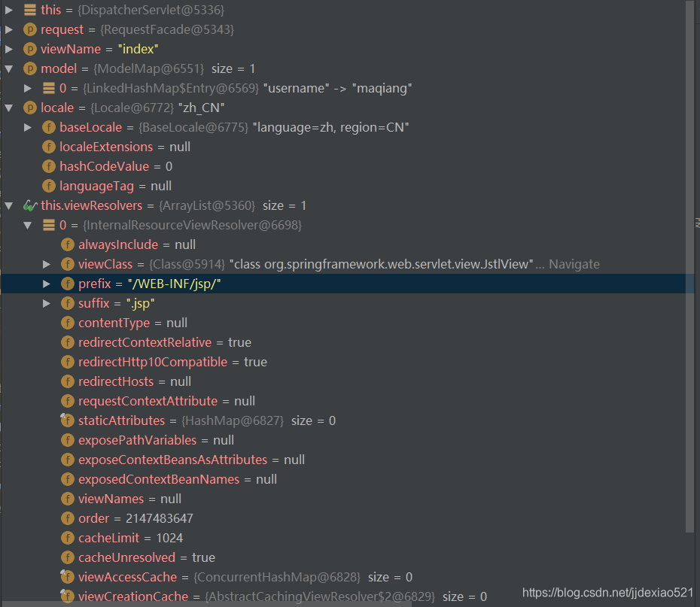Screen dimensions: 700x607
Task: Click the field icon beside redirectContextRelative
Action: point(68,342)
